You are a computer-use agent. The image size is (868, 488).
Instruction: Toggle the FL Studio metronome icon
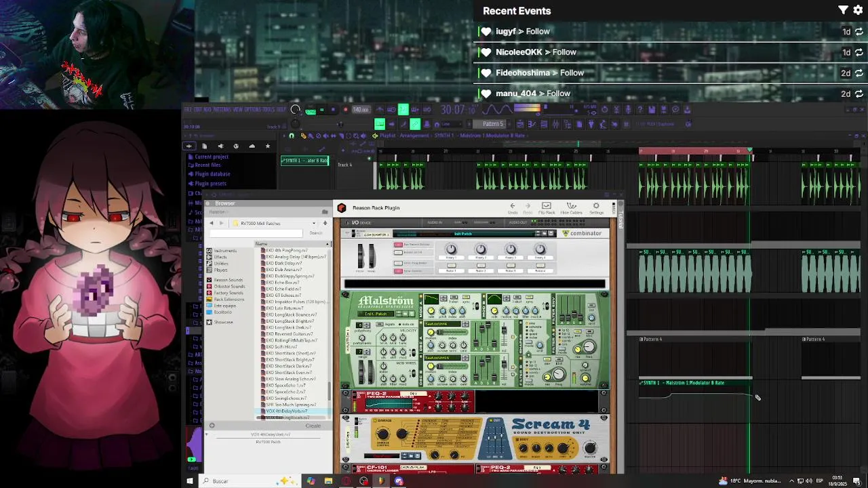pos(380,110)
